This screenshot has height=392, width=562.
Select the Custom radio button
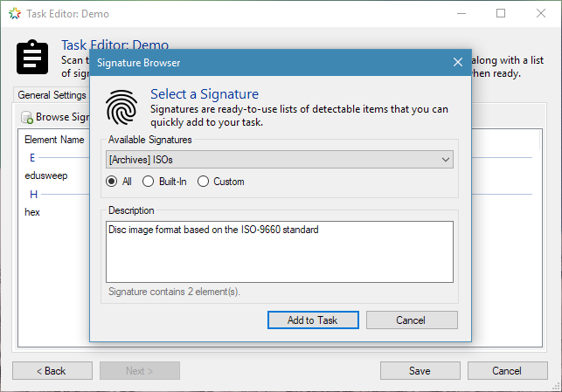click(203, 182)
